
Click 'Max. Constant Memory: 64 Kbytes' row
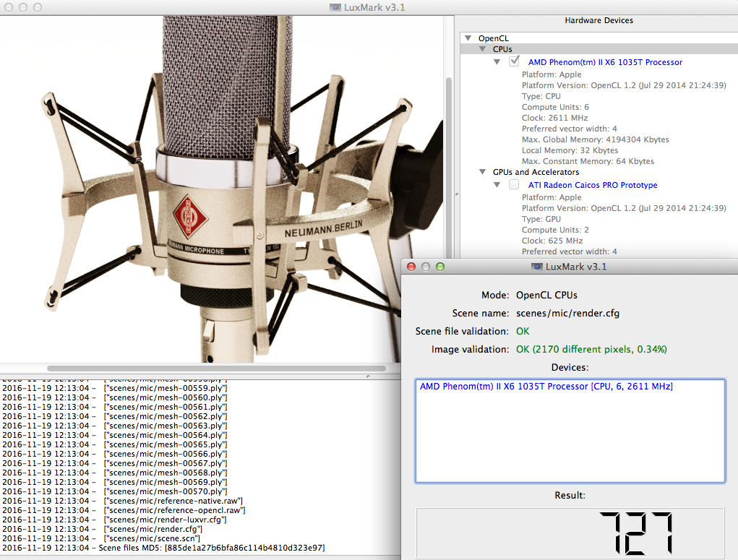[x=588, y=161]
